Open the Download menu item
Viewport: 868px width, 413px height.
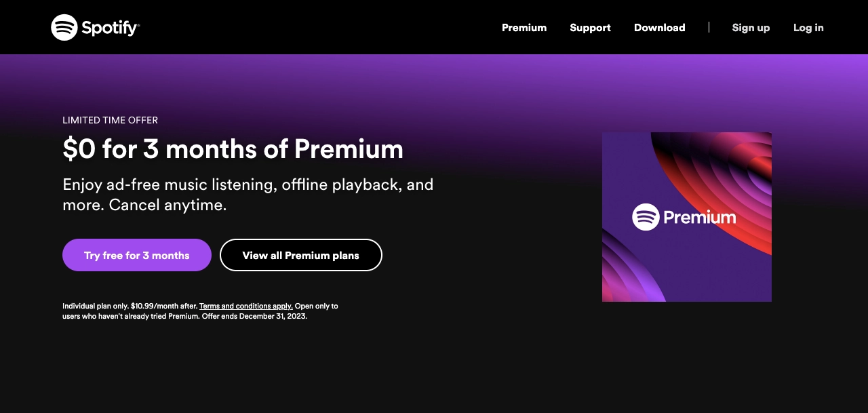tap(659, 28)
